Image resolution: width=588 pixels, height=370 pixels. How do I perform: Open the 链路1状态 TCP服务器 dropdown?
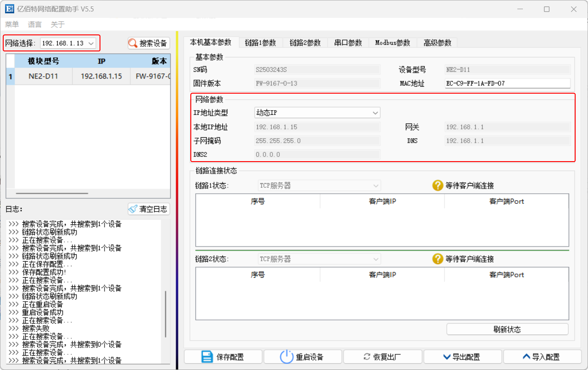pos(320,185)
